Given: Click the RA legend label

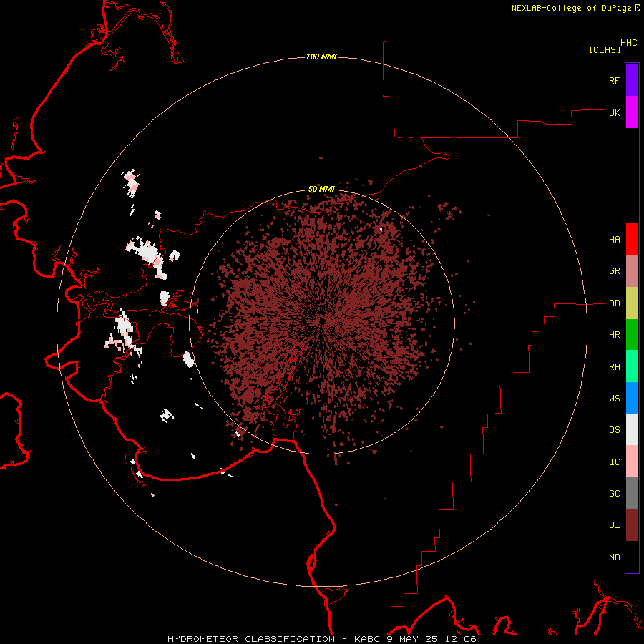Looking at the screenshot, I should [614, 367].
